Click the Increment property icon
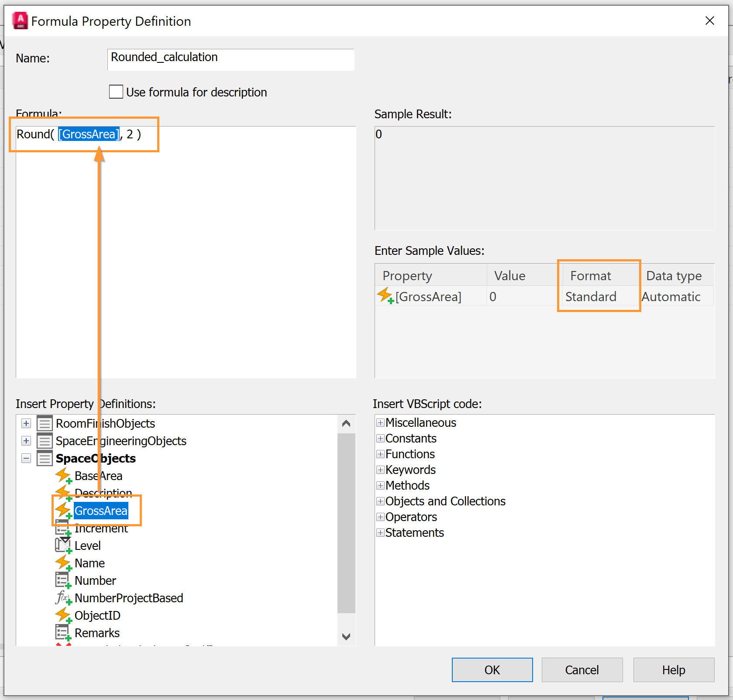The height and width of the screenshot is (700, 733). tap(64, 528)
